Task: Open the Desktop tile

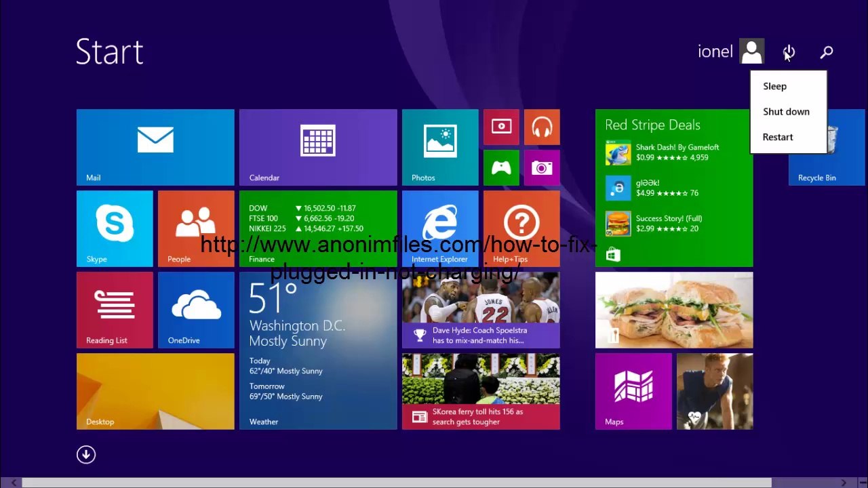Action: coord(155,391)
